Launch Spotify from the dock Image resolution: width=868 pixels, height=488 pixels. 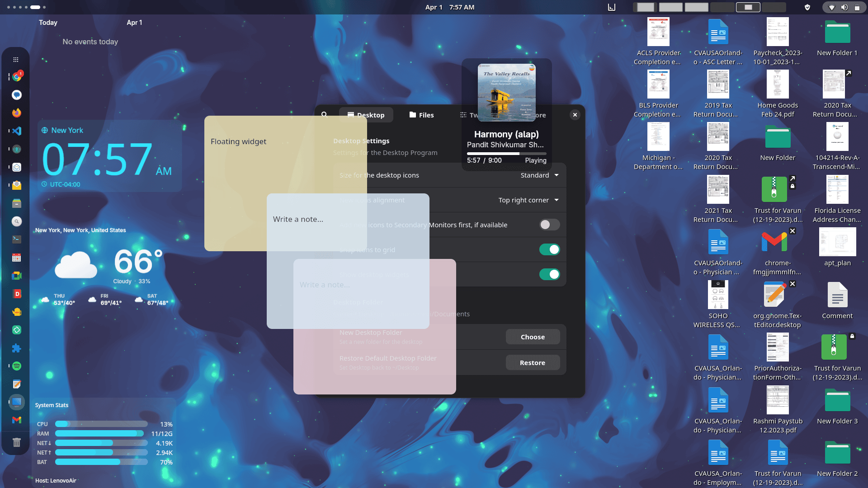pos(17,366)
